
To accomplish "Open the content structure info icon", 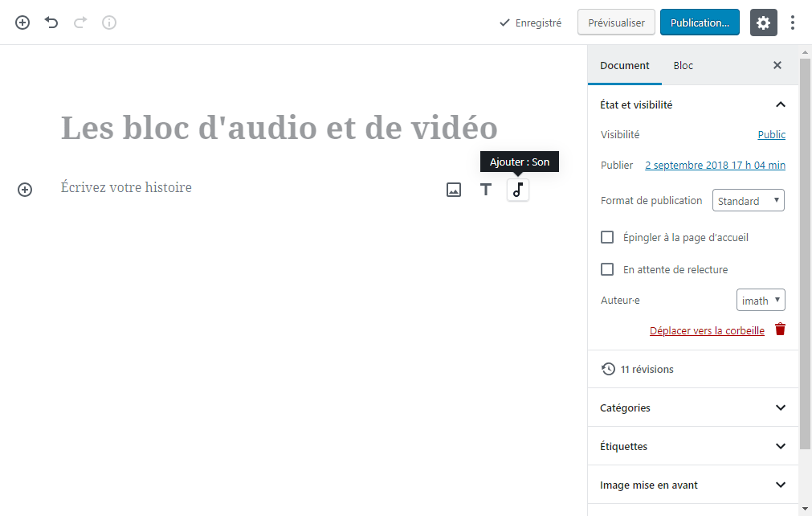I will [x=109, y=23].
